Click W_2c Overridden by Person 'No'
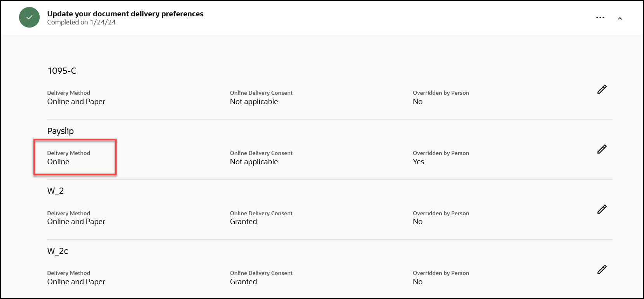This screenshot has height=299, width=644. pos(417,282)
